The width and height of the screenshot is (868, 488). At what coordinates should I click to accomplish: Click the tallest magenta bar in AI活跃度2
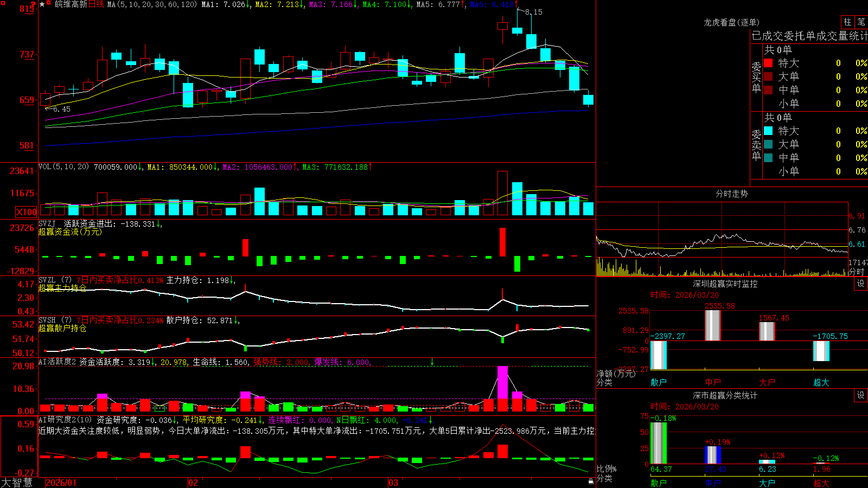click(503, 382)
